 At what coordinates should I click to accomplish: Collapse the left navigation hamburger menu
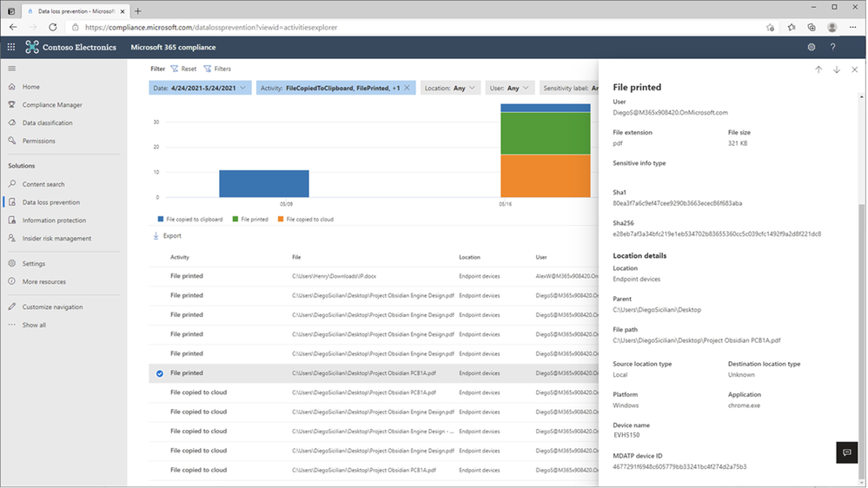12,69
